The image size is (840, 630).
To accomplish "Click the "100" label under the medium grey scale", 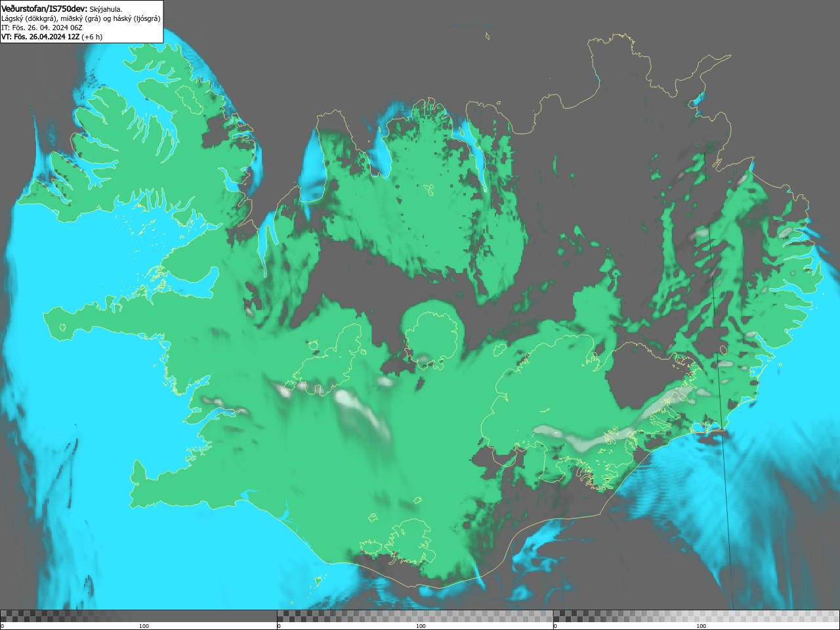I will pos(421,626).
